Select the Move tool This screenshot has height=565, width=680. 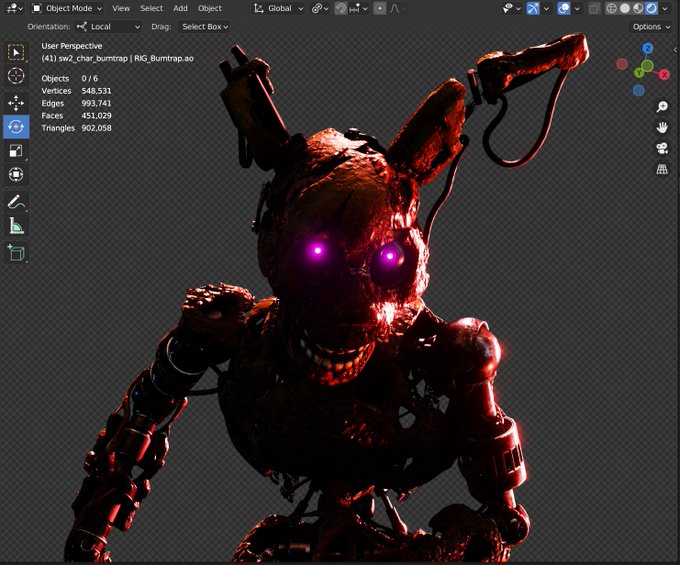click(x=16, y=103)
